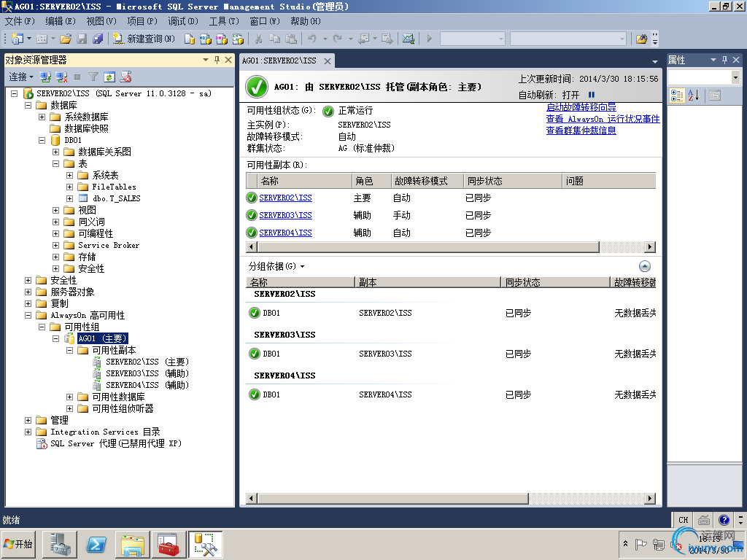Image resolution: width=747 pixels, height=560 pixels.
Task: Click the Filter funnel icon
Action: point(93,77)
